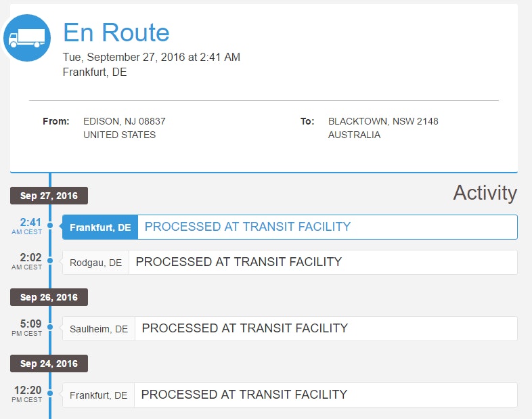Open the Saulheim processed at transit facility entry
This screenshot has width=532, height=419.
pyautogui.click(x=244, y=328)
